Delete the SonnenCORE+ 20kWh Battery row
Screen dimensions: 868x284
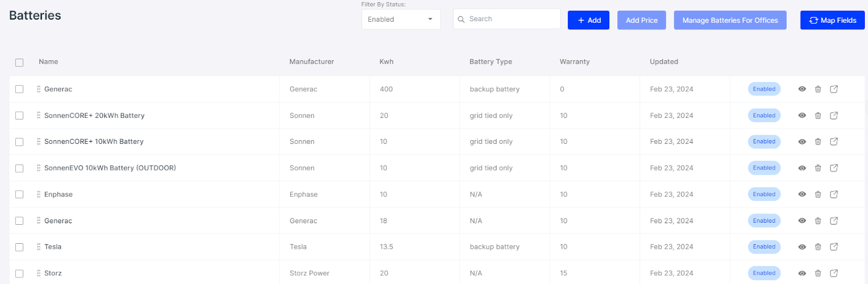[818, 116]
